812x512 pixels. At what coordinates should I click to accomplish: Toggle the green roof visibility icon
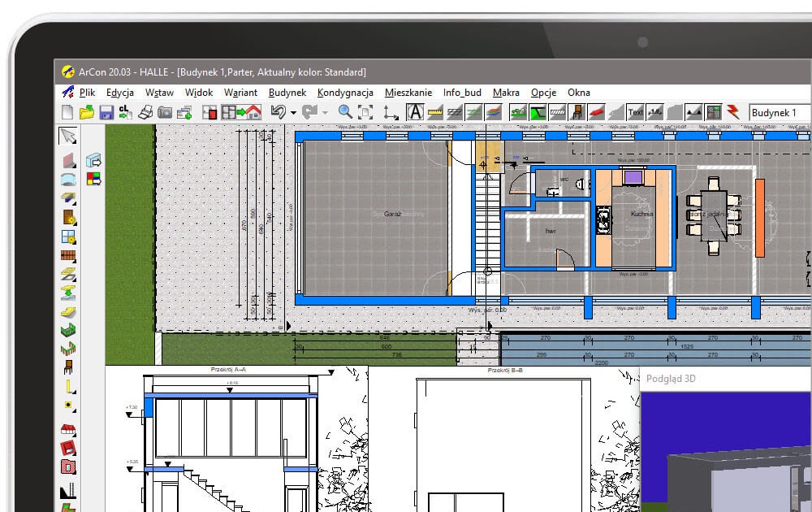(x=538, y=112)
